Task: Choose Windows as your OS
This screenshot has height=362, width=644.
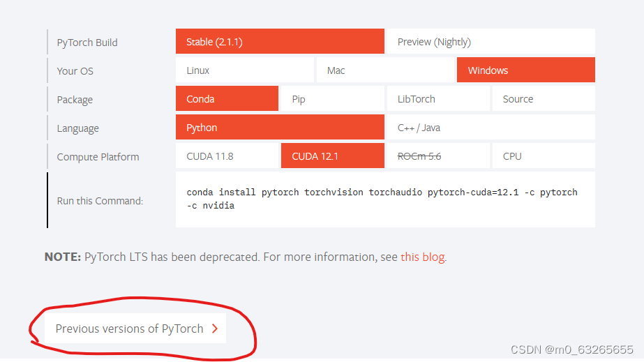Action: [x=525, y=70]
